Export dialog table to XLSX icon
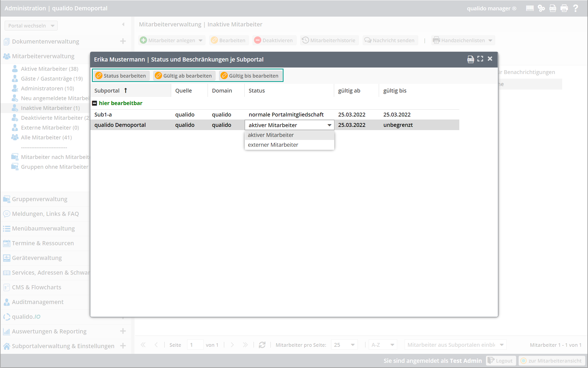The image size is (588, 368). tap(470, 59)
